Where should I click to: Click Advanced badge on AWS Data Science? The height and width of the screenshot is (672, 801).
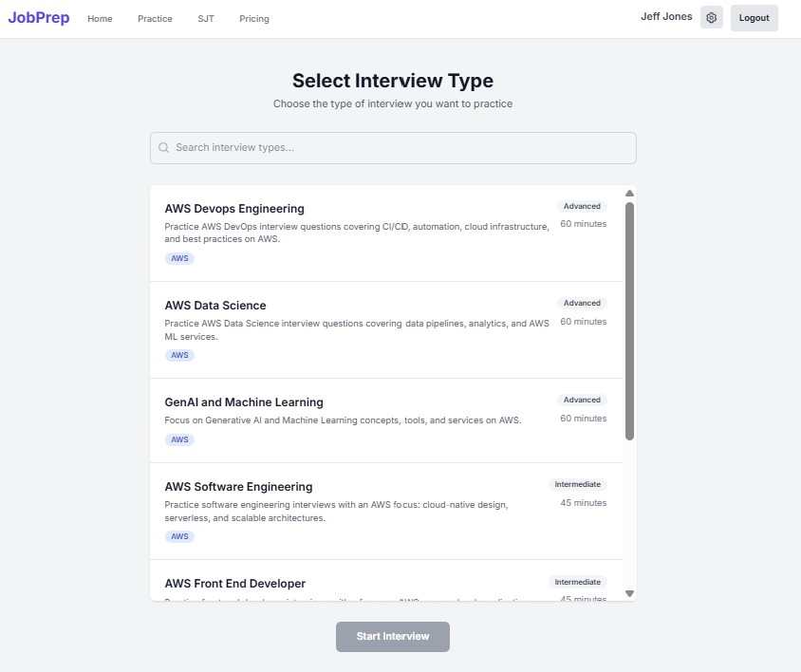[x=582, y=303]
